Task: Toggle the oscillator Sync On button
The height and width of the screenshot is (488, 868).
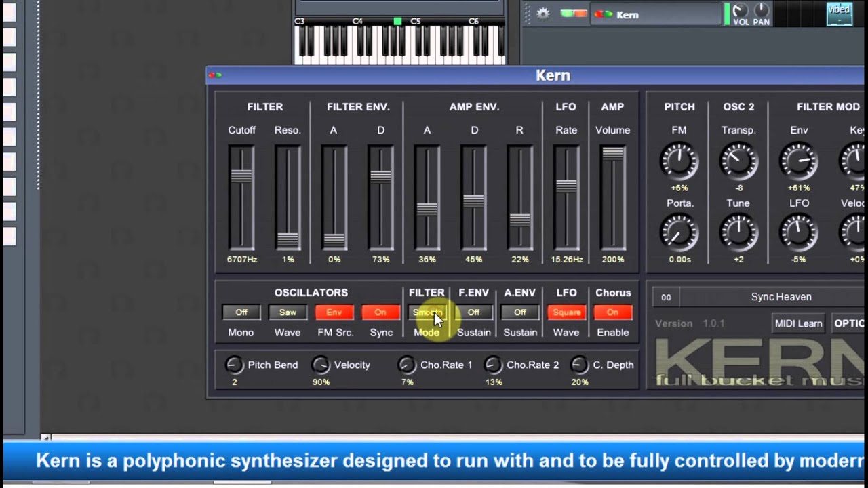Action: (380, 312)
